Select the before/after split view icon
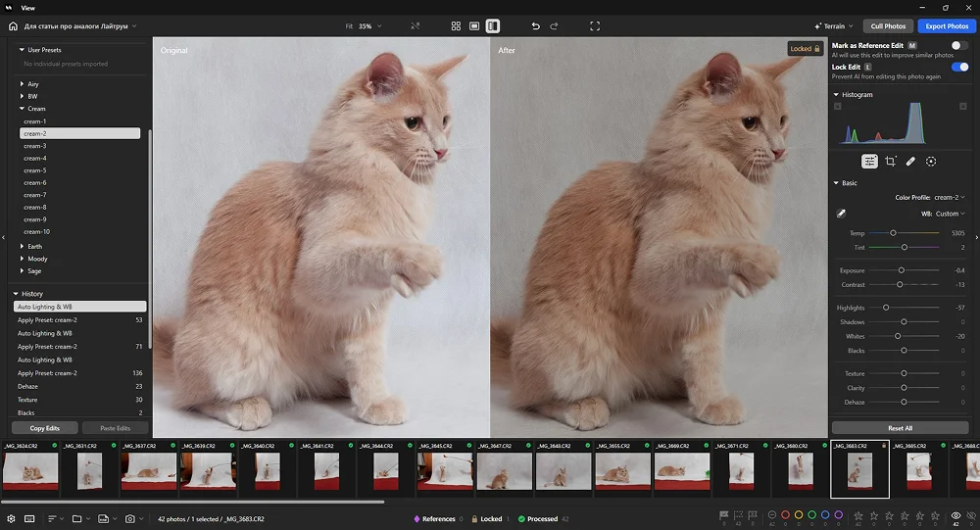The width and height of the screenshot is (980, 530). [492, 26]
